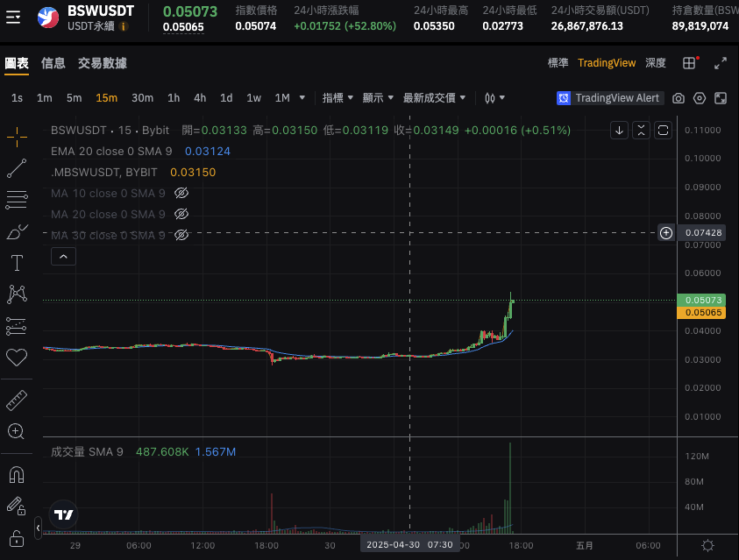Click the TradingView Alert clock icon
The height and width of the screenshot is (560, 739).
[x=564, y=98]
